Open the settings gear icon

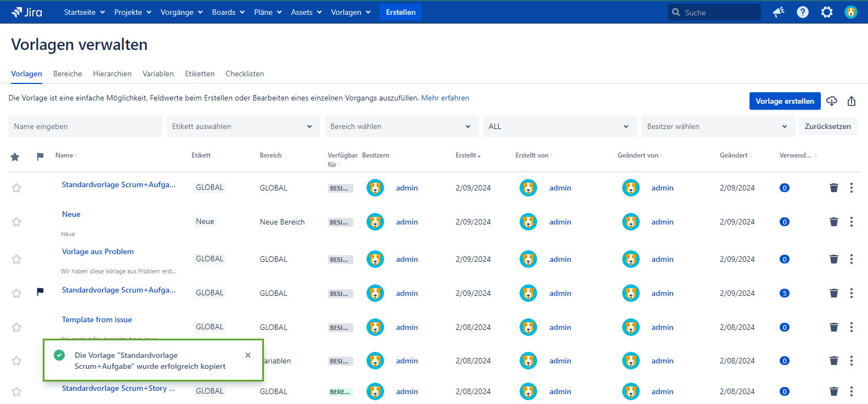826,12
